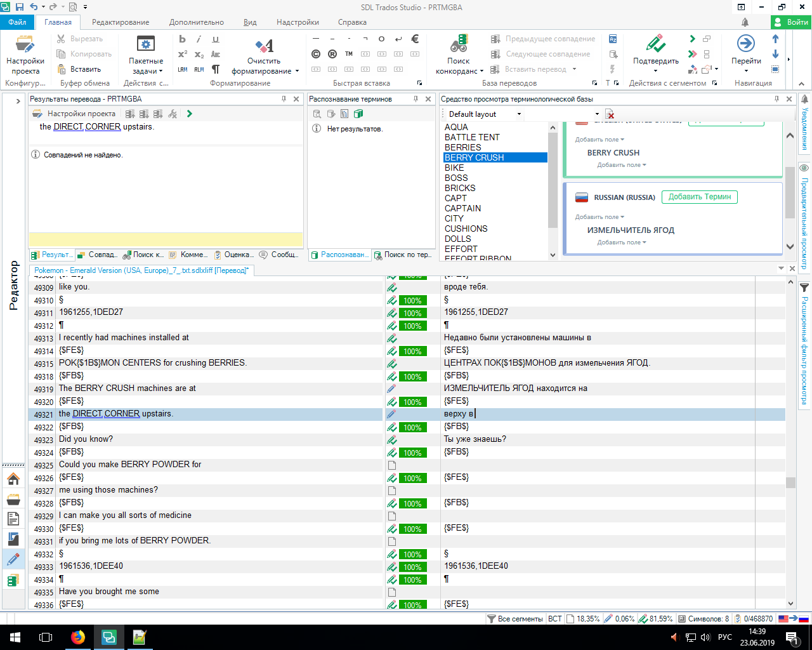Open Project settings (Настройки проекта) in ribbon
The width and height of the screenshot is (812, 650).
point(25,46)
